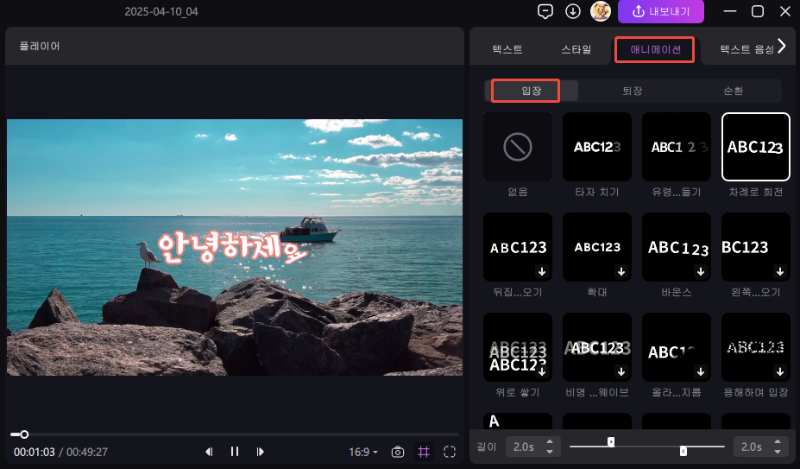The width and height of the screenshot is (800, 469).
Task: Select the highlighted 차례로 회전 preset
Action: click(x=756, y=147)
